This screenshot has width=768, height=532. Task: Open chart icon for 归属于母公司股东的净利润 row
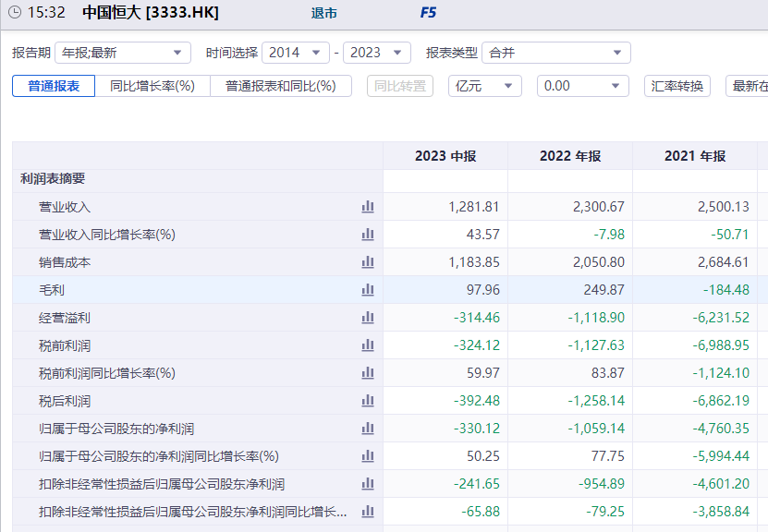(368, 429)
